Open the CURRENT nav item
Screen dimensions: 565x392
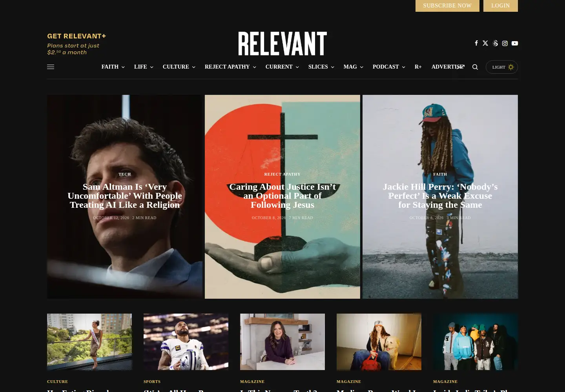279,67
